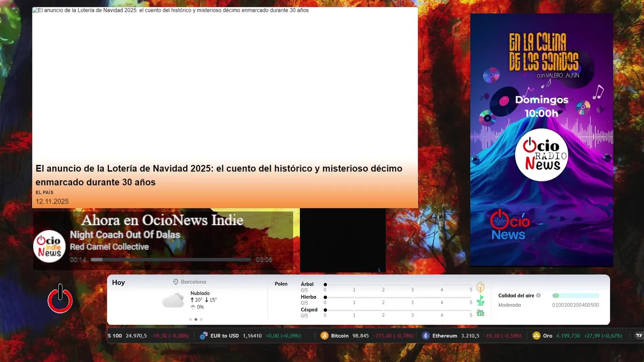Click the 'Night Coach Out Of Dalas' title
The width and height of the screenshot is (644, 362).
[x=125, y=235]
